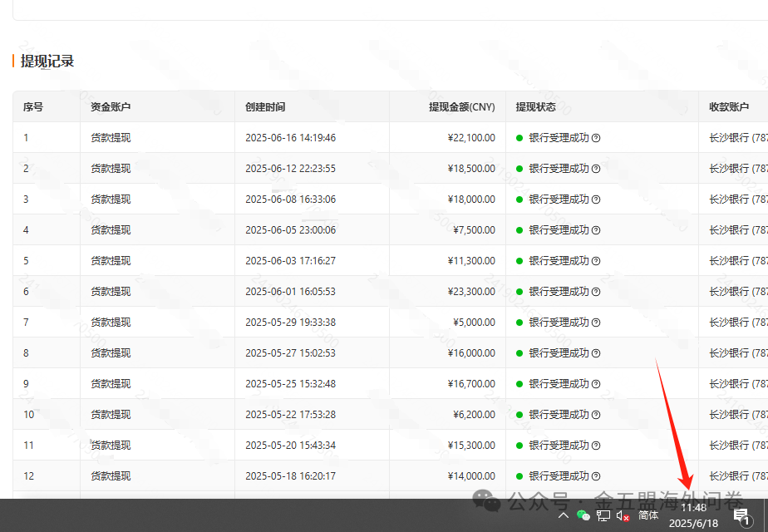Click the help icon in the ¥16,700.00 row
Image resolution: width=768 pixels, height=532 pixels.
point(596,384)
